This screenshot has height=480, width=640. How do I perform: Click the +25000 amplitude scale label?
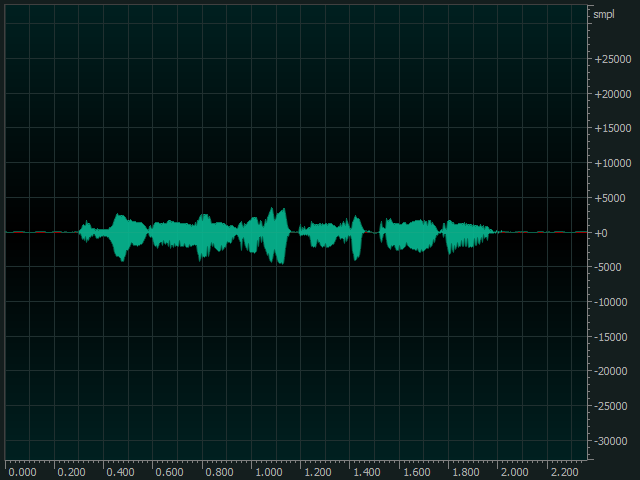pos(613,59)
